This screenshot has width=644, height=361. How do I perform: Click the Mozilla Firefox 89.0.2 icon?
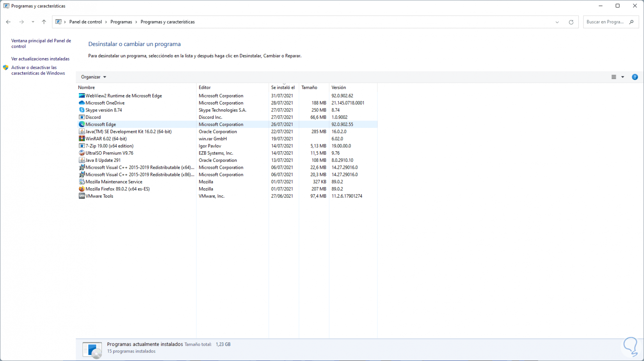point(82,189)
